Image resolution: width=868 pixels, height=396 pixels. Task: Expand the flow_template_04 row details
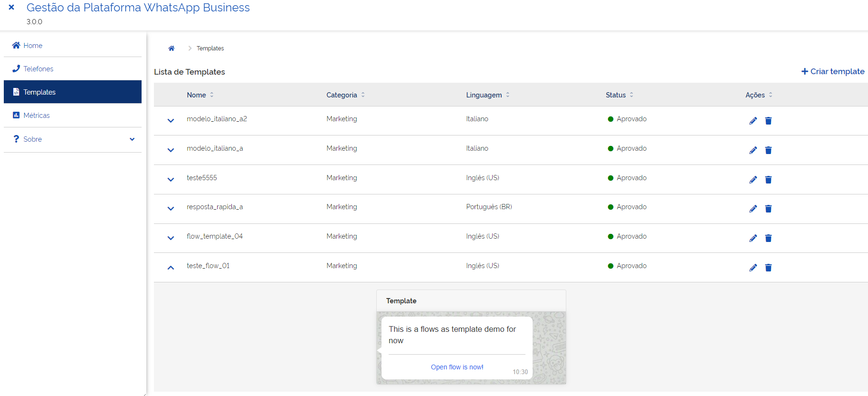(x=171, y=238)
